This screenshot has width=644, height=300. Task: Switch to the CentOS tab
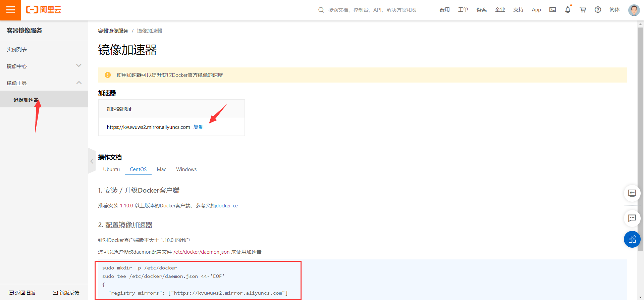[x=138, y=169]
